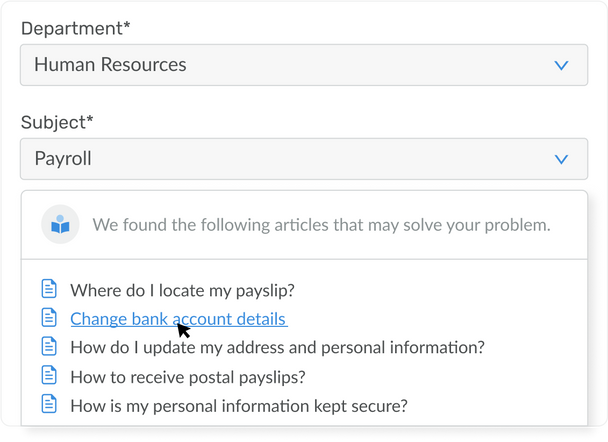This screenshot has width=608, height=442.
Task: Click the book icon in the articles banner
Action: pyautogui.click(x=60, y=225)
